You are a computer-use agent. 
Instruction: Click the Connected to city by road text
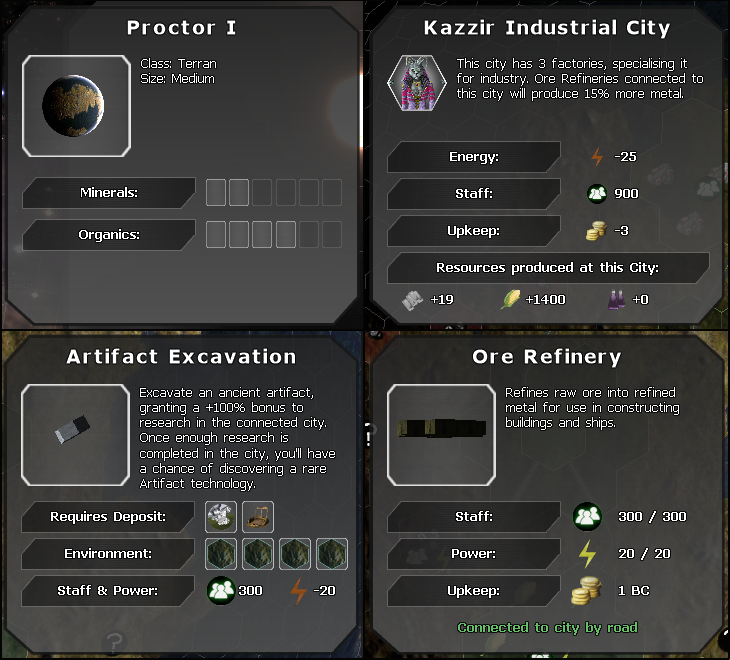click(548, 628)
